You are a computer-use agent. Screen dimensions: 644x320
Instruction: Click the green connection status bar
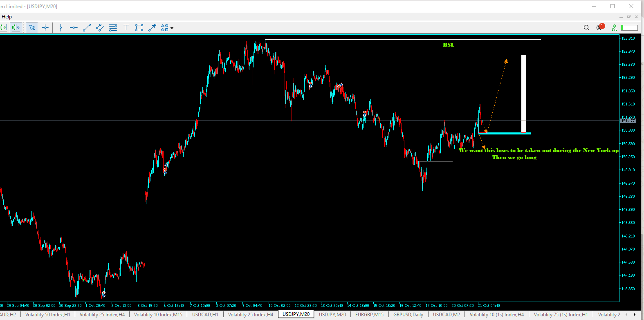tap(629, 28)
